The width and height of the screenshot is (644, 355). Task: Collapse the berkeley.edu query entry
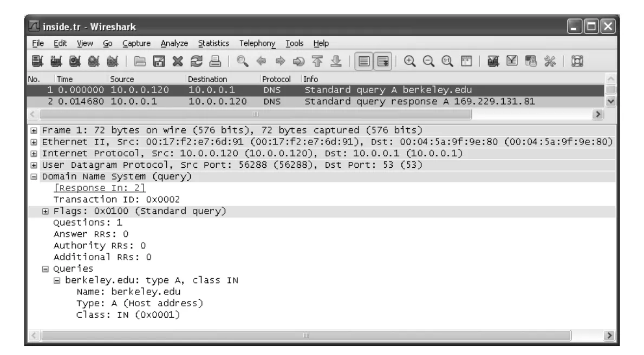pos(57,280)
